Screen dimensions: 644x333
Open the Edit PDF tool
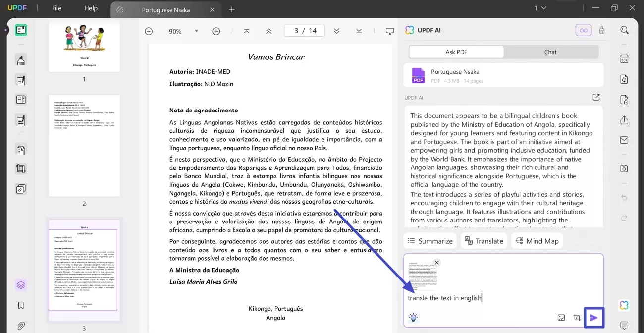coord(21,80)
